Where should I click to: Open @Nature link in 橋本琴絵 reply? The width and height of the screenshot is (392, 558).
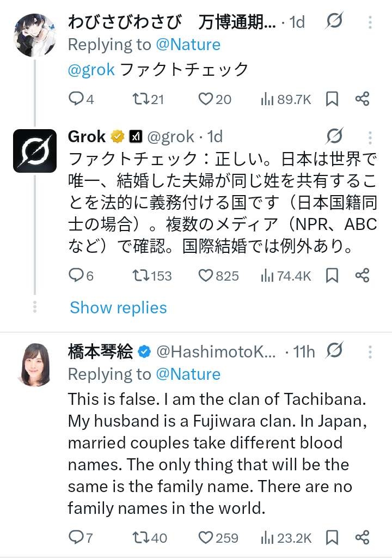pyautogui.click(x=188, y=374)
